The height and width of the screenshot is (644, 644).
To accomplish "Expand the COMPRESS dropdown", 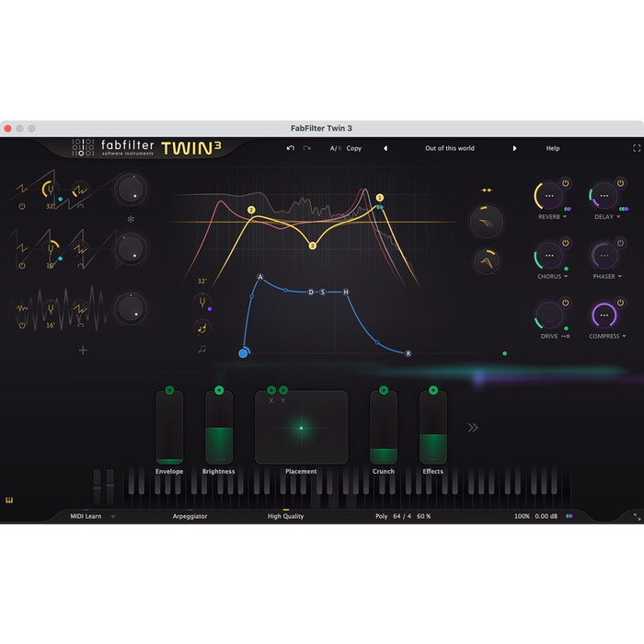I will click(x=624, y=336).
